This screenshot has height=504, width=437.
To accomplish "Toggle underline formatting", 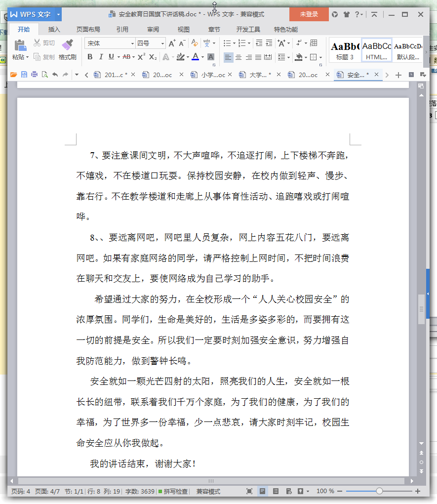I will (x=111, y=57).
